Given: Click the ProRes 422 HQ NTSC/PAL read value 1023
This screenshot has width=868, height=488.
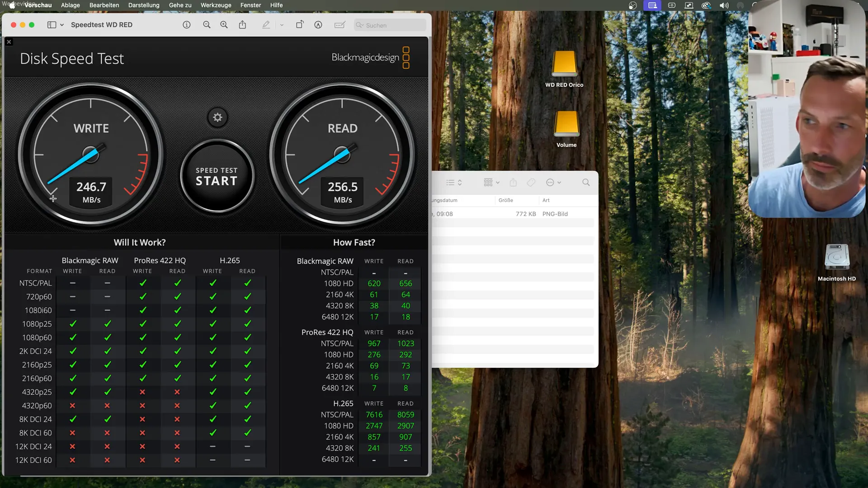Looking at the screenshot, I should click(406, 344).
